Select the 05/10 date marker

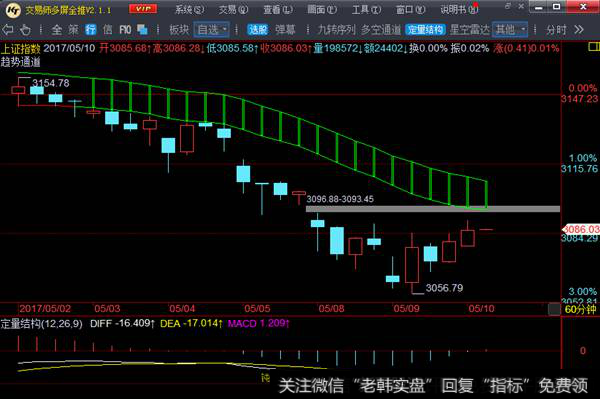pyautogui.click(x=481, y=308)
